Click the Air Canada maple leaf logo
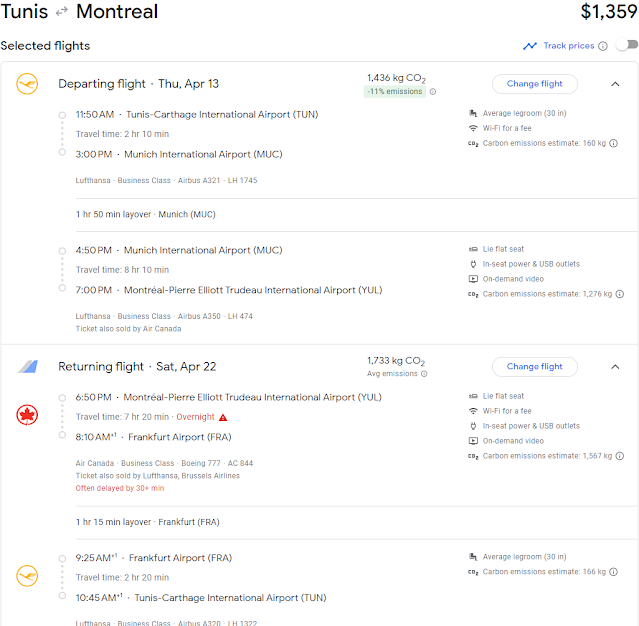Viewport: 639px width, 626px height. pos(27,415)
